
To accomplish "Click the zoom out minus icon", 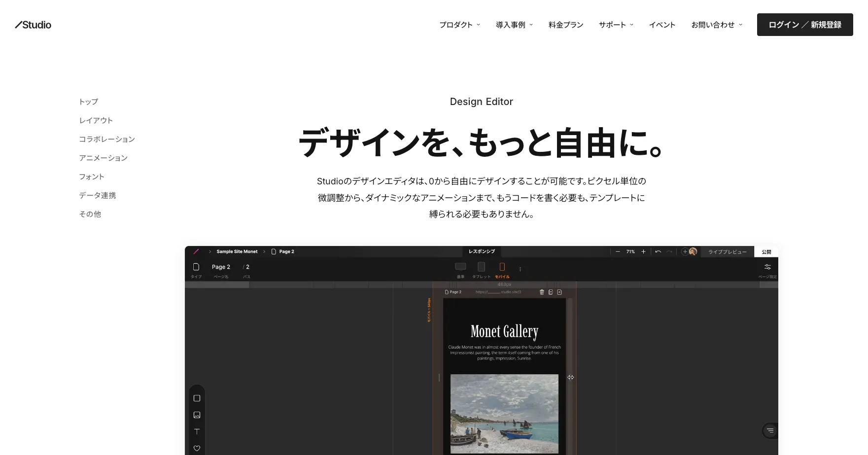I will pyautogui.click(x=618, y=251).
